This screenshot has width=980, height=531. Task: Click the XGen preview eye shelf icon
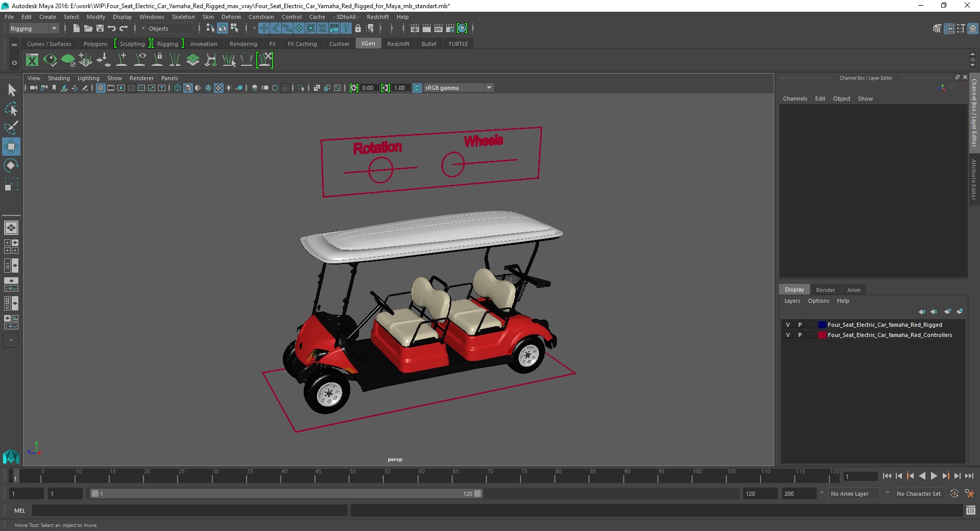pos(50,60)
